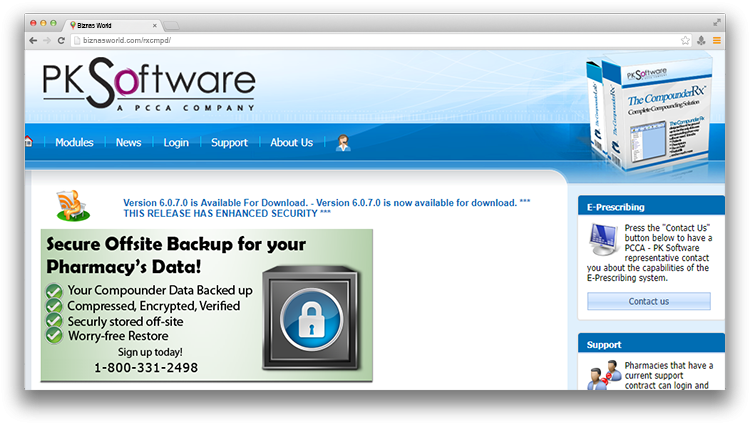Image resolution: width=750 pixels, height=425 pixels.
Task: Open the Chrome hamburger menu
Action: click(x=717, y=40)
